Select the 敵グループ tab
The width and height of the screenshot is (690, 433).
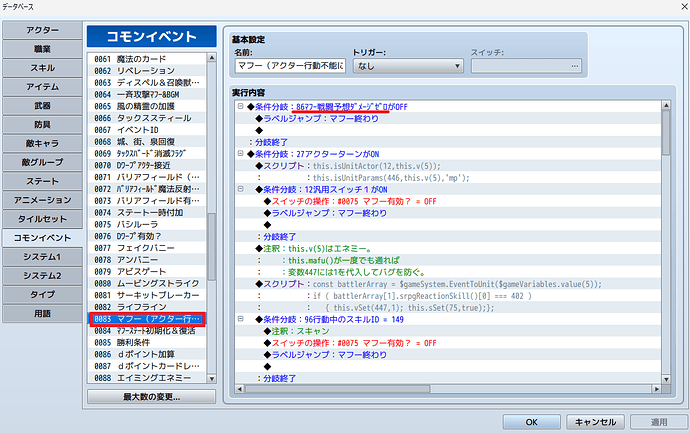pyautogui.click(x=42, y=162)
